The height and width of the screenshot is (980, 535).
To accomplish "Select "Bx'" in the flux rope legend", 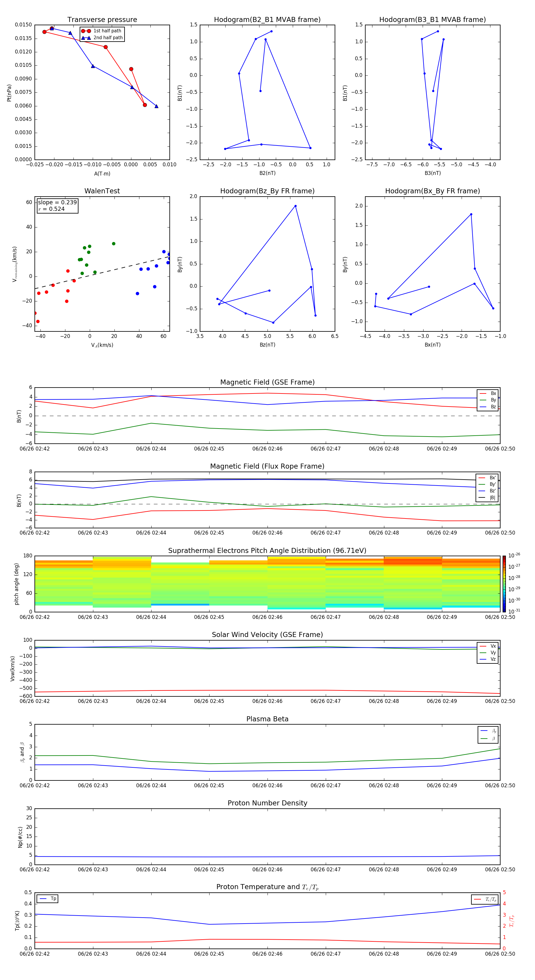I will tap(487, 478).
